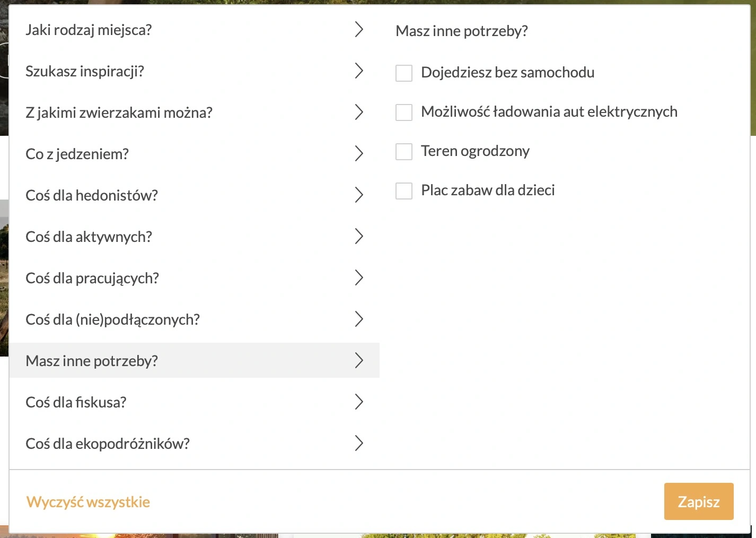Tick Możliwość ładowania aut elektrycznych checkbox
This screenshot has width=756, height=538.
(404, 112)
